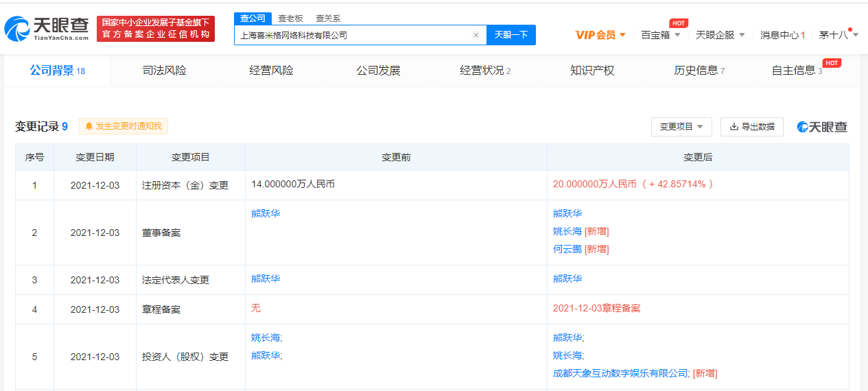Click the Tianyancha watermark logo beside the export button
The image size is (868, 391).
click(822, 127)
